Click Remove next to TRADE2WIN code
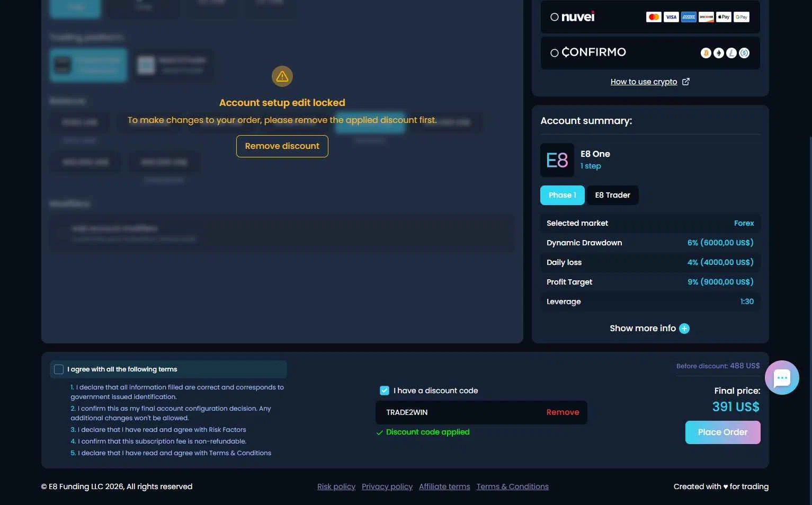 tap(563, 412)
